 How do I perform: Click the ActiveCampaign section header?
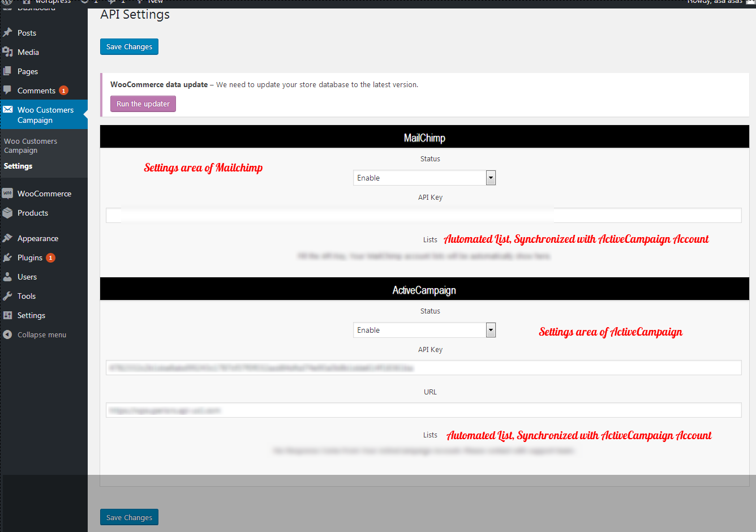[424, 289]
